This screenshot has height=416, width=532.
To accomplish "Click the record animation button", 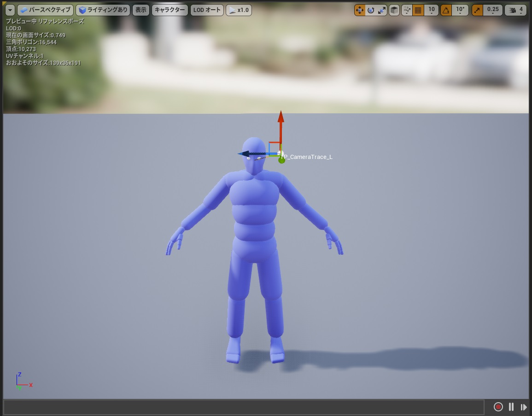I will pos(498,406).
